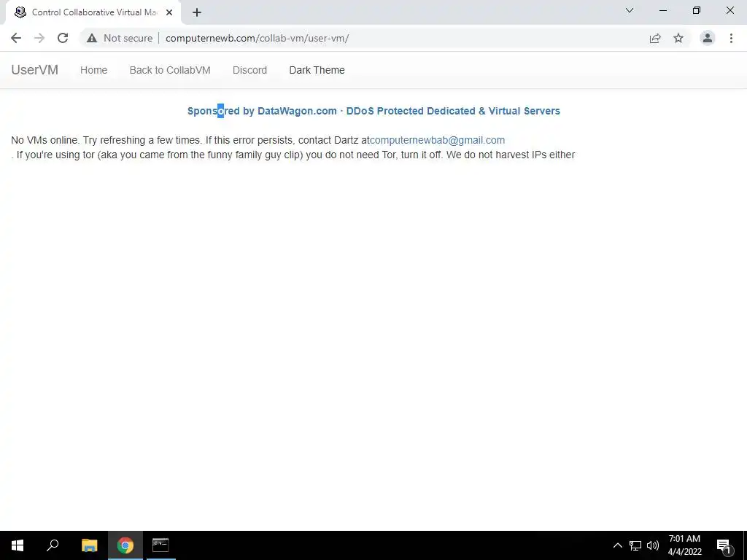
Task: Click the Not secure warning icon
Action: [x=92, y=38]
